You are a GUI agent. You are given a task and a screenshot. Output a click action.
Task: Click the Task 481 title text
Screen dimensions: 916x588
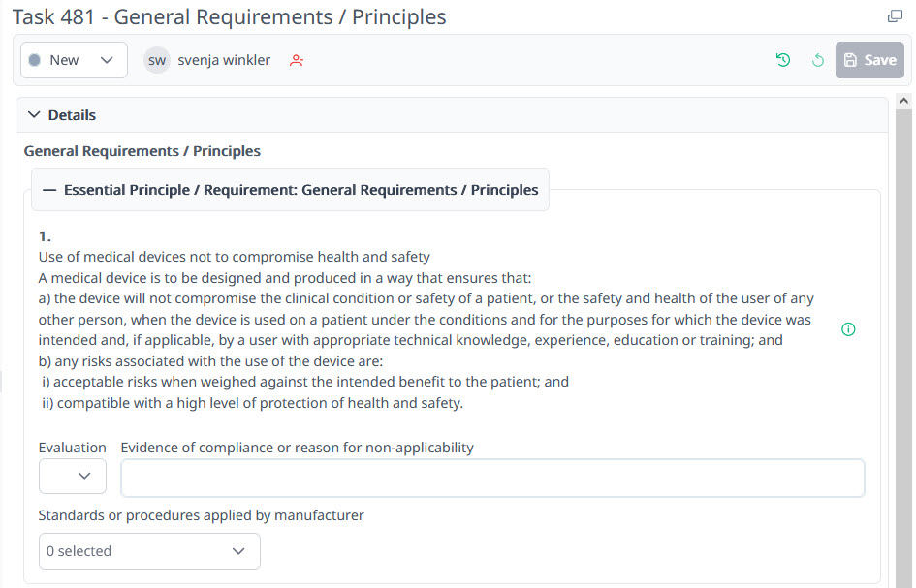coord(229,16)
